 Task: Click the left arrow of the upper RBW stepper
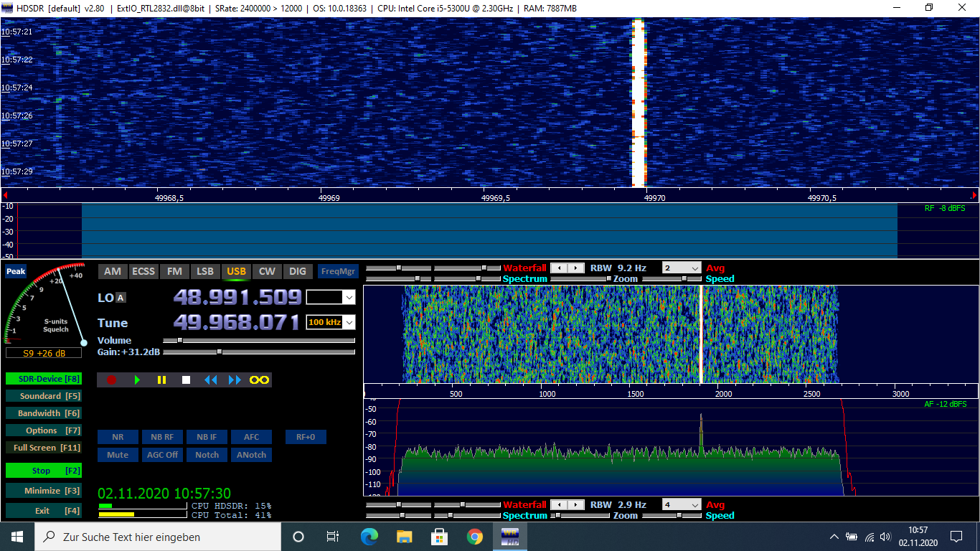(x=560, y=268)
